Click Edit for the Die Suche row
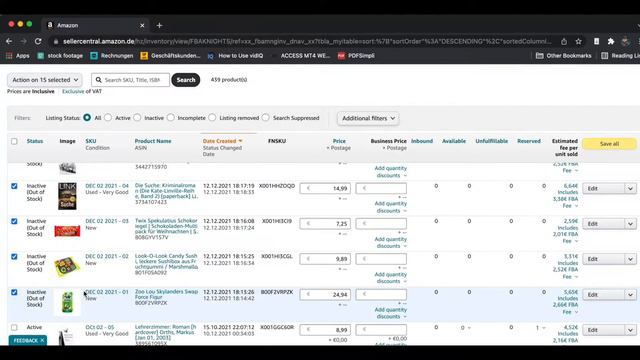Screen dimensions: 640x360 tap(603, 189)
